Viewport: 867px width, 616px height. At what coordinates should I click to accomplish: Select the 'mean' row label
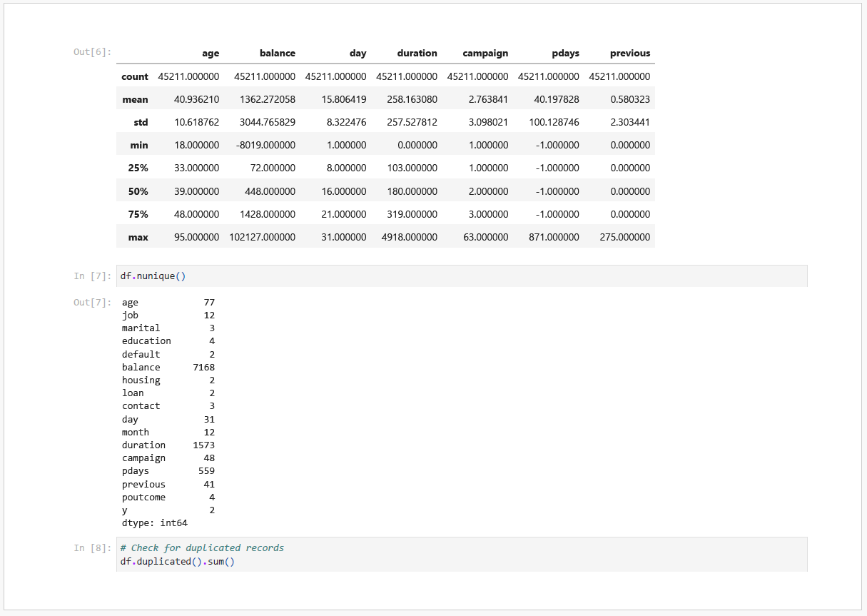(135, 99)
